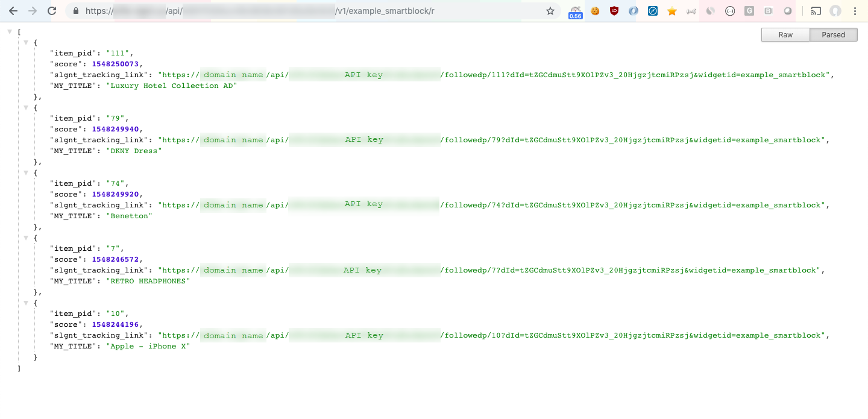Open the uBlock Origin extension

pos(614,11)
